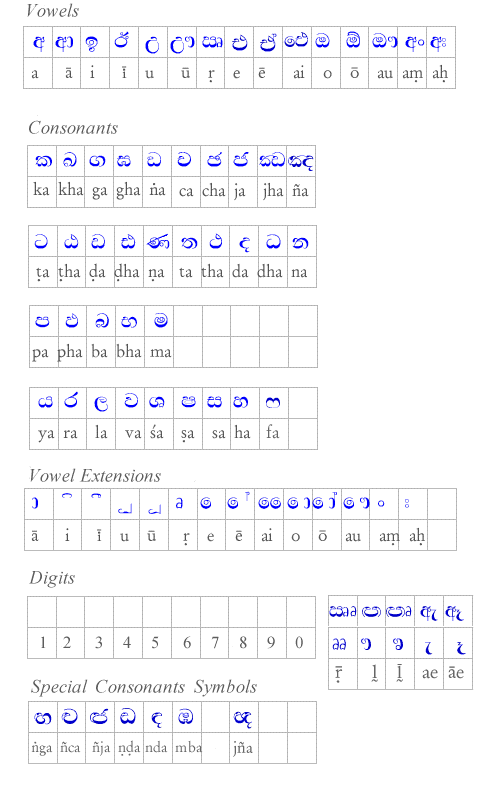Click the retroflex 'ṇa' consonant glyph

point(158,242)
